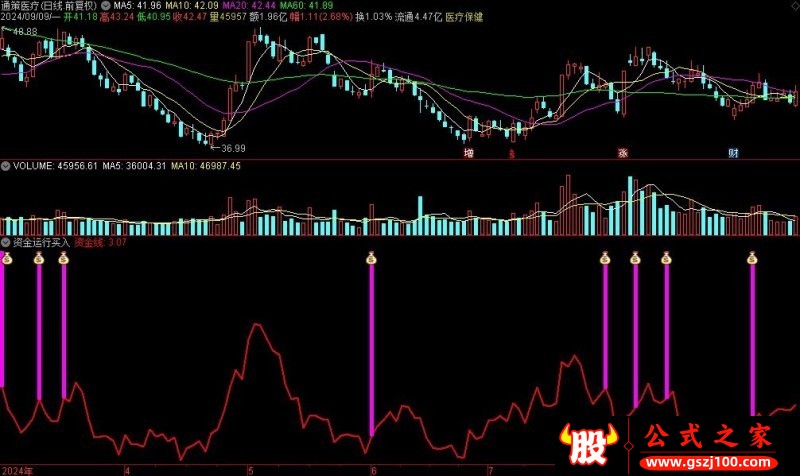Open the VOLUME indicator dropdown chevron

(x=5, y=166)
